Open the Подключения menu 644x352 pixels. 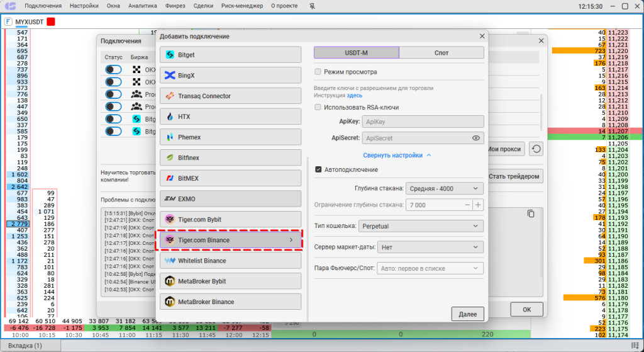[x=43, y=6]
